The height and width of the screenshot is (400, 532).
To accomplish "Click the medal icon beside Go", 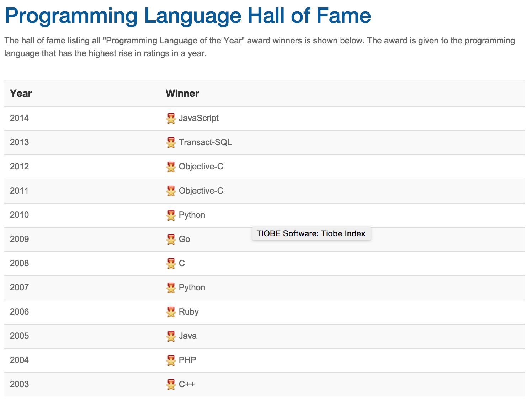I will (x=171, y=240).
